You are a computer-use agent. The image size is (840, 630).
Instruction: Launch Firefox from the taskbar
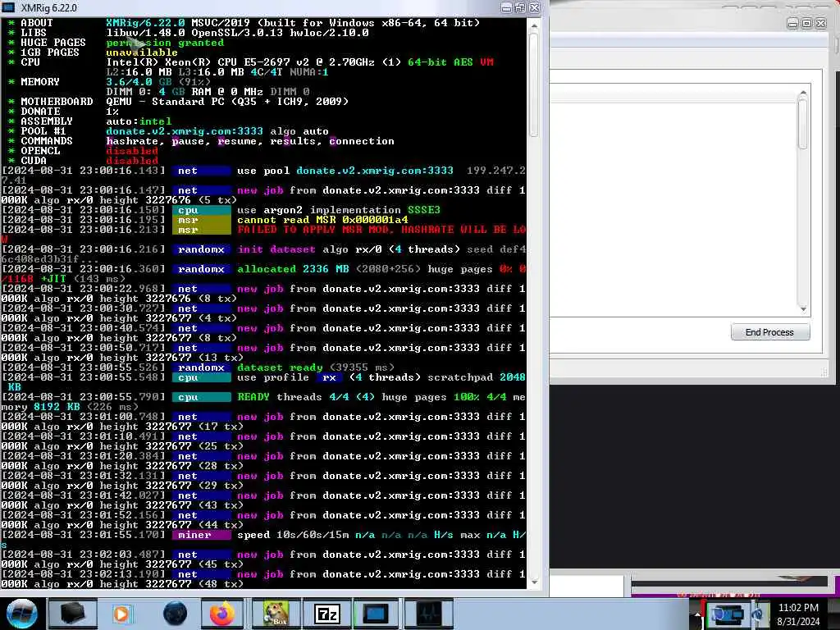tap(222, 614)
